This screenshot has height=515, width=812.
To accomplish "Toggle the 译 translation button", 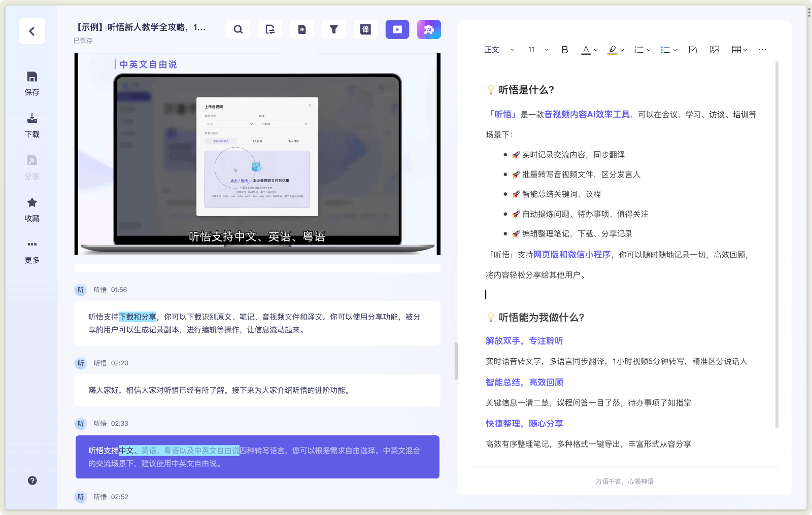I will (365, 29).
